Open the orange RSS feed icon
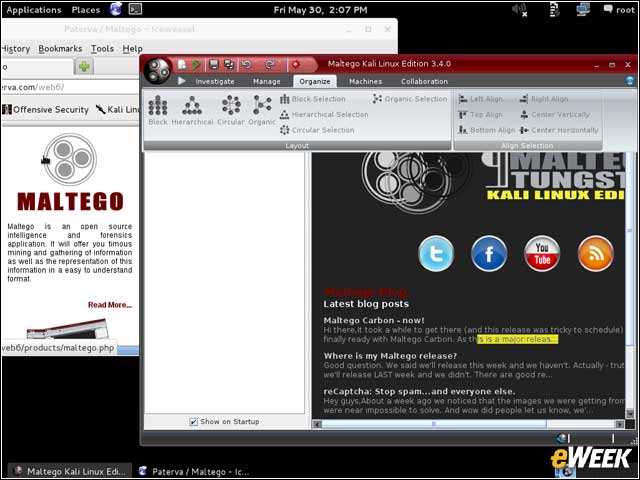The image size is (640, 480). (596, 253)
